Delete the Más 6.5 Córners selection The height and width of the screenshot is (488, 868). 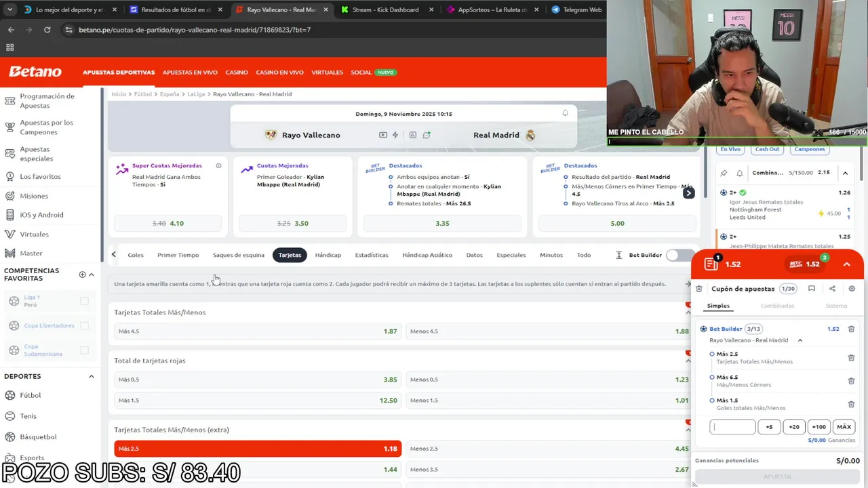point(851,381)
